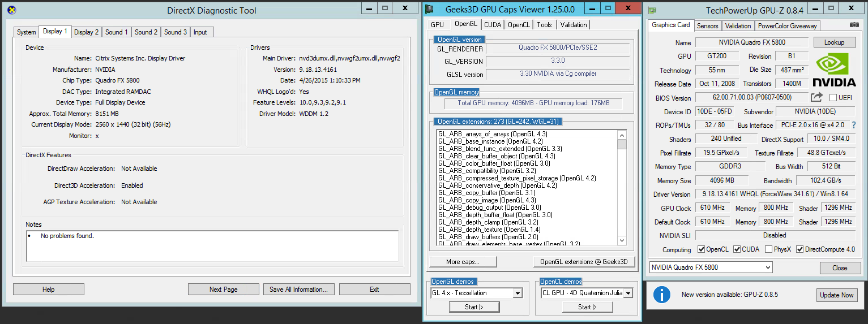Image resolution: width=868 pixels, height=324 pixels.
Task: Maximize the DirectX Diagnostic Tool window
Action: (x=384, y=8)
